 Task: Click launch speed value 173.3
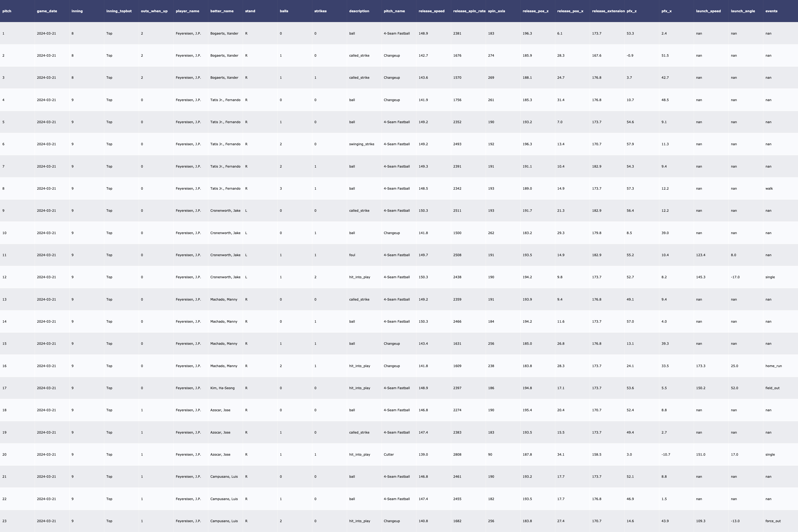(700, 366)
